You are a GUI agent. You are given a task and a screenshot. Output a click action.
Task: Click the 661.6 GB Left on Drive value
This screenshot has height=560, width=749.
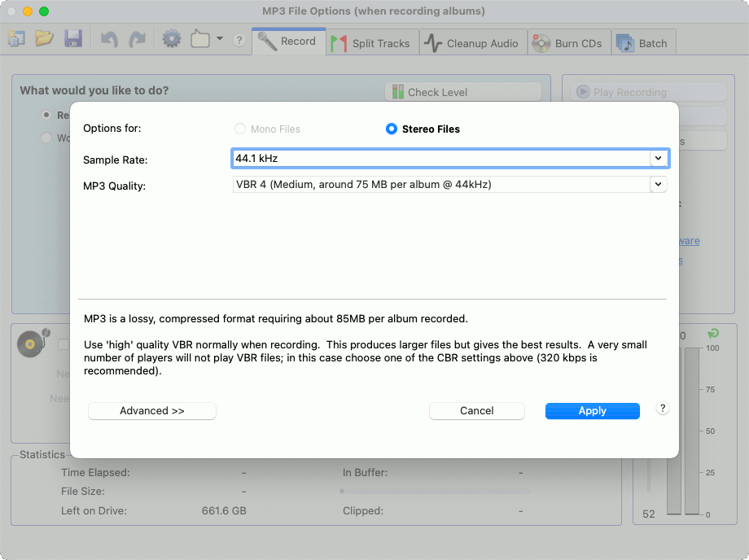pos(224,511)
